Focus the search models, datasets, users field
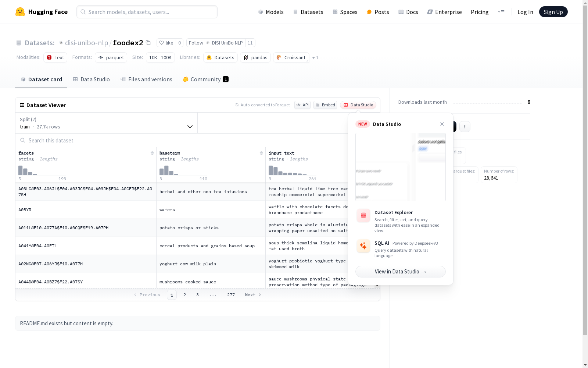 [x=147, y=12]
